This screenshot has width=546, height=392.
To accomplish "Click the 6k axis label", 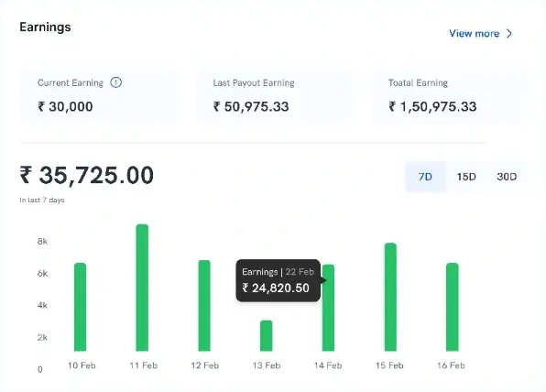I will click(x=42, y=274).
